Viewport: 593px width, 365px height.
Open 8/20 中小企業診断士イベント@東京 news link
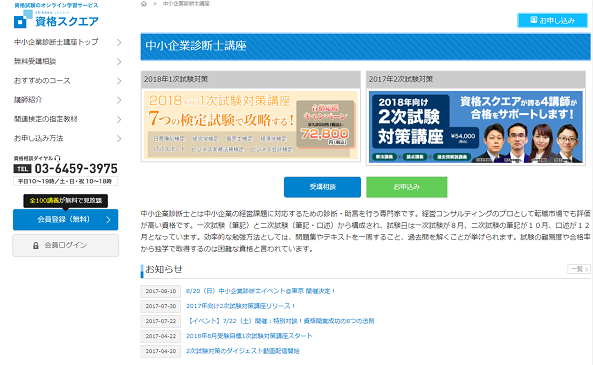(260, 291)
